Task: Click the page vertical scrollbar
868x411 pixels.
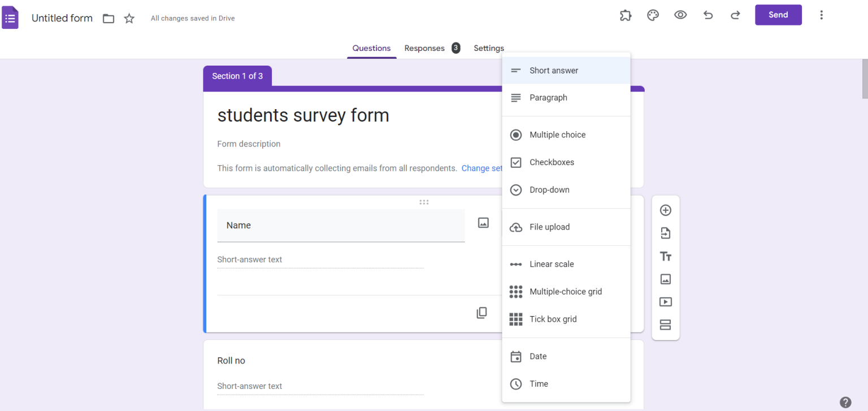Action: [x=864, y=79]
